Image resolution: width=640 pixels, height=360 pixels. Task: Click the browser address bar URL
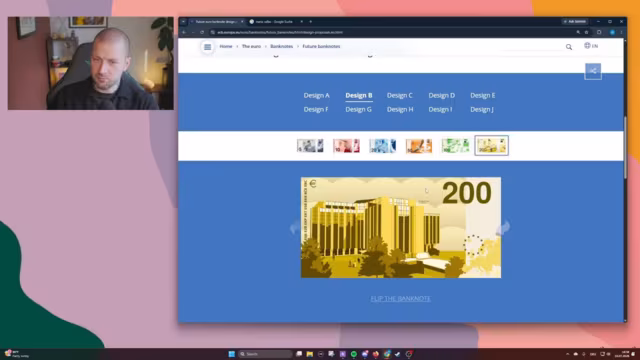click(x=280, y=32)
